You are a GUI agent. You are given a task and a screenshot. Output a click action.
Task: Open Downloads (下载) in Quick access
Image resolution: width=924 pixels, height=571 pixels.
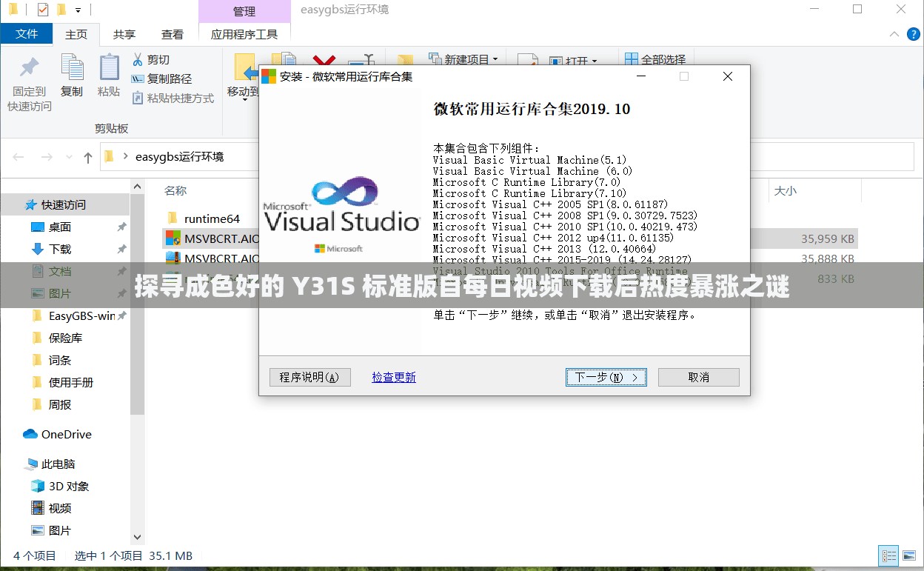pyautogui.click(x=60, y=249)
